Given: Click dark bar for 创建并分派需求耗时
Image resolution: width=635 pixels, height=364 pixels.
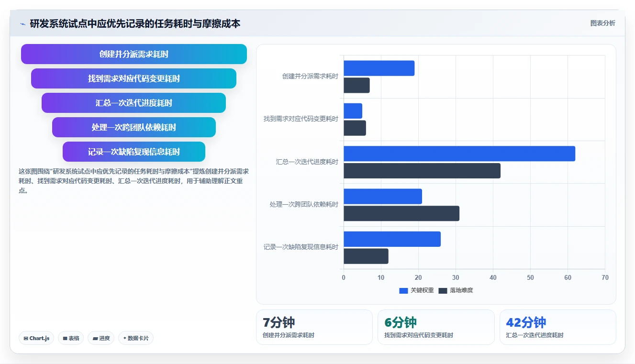Looking at the screenshot, I should tap(356, 85).
